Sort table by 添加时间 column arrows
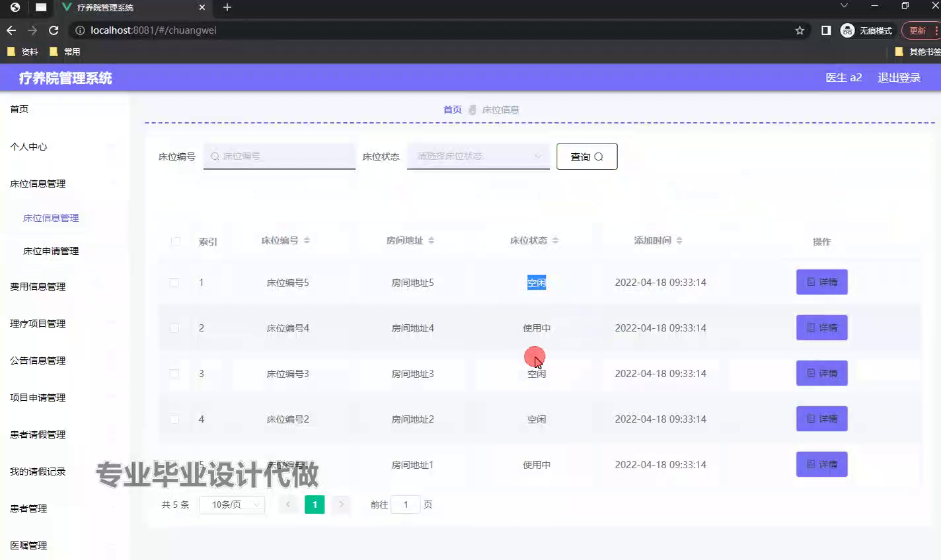This screenshot has width=941, height=560. (x=679, y=240)
